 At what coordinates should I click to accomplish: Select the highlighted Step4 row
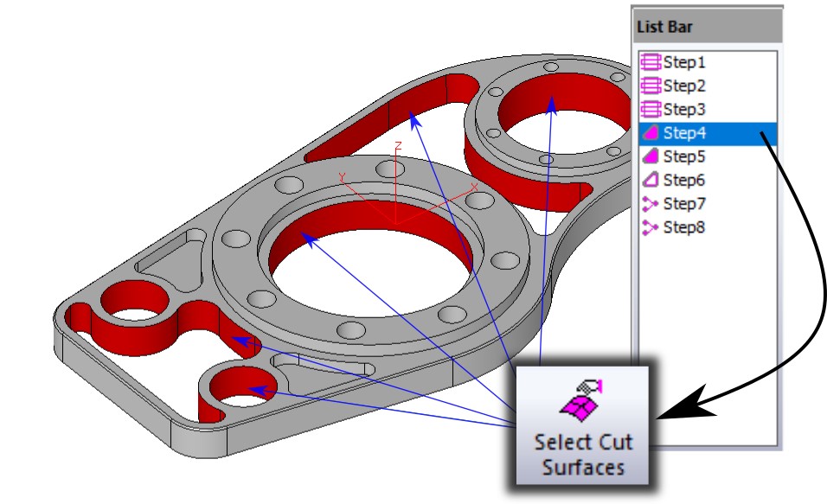[x=708, y=133]
